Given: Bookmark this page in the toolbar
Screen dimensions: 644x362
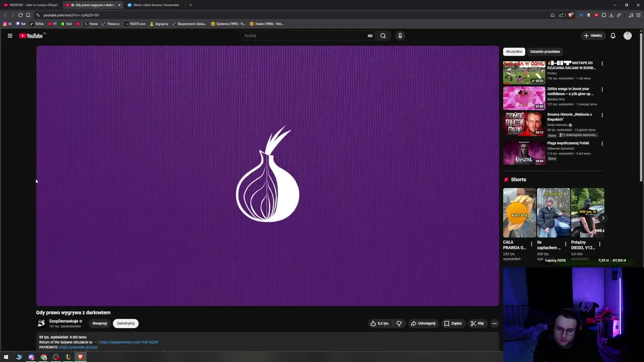Looking at the screenshot, I should (x=28, y=15).
